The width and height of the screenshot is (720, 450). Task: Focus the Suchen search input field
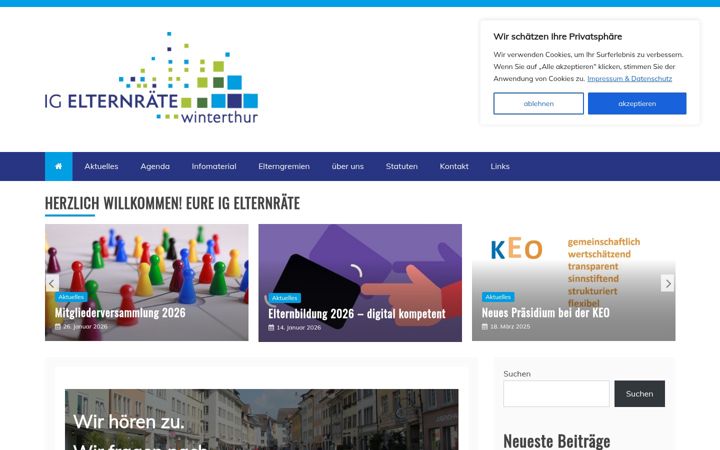(556, 394)
